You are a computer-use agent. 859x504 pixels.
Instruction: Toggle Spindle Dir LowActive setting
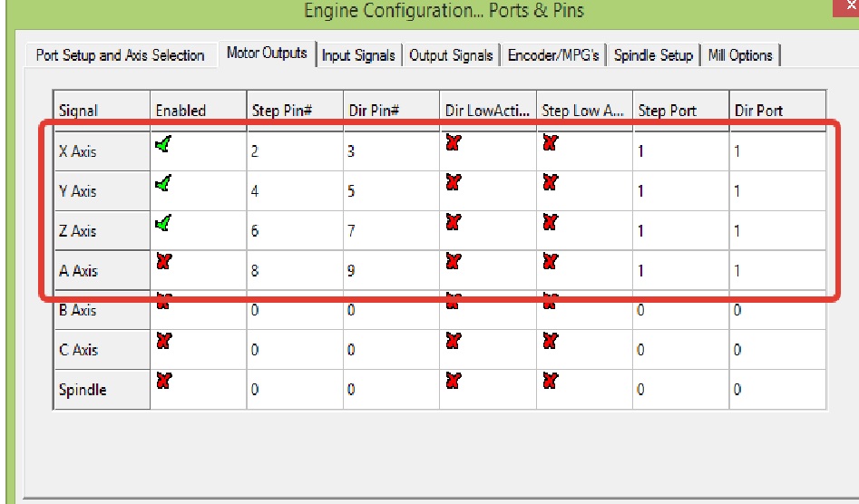point(453,382)
